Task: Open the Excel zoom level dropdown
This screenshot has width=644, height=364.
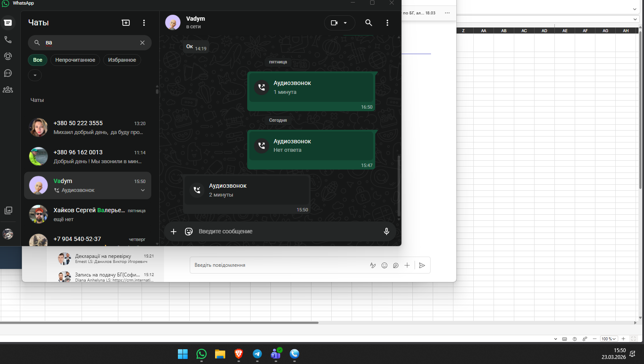Action: coord(609,339)
